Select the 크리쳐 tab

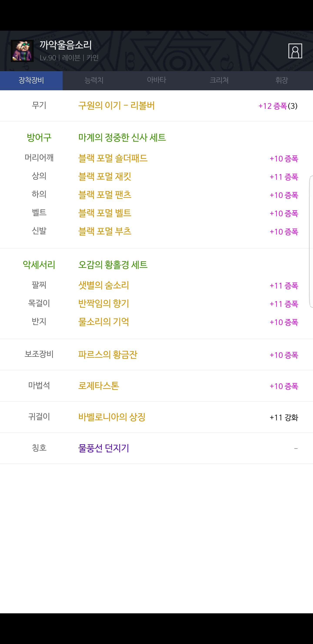(219, 80)
